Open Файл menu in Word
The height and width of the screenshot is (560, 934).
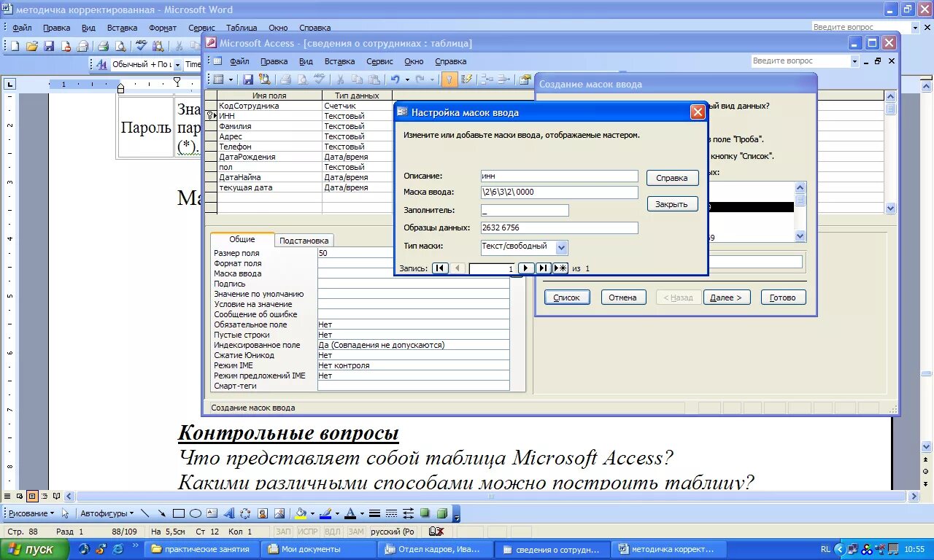tap(22, 28)
